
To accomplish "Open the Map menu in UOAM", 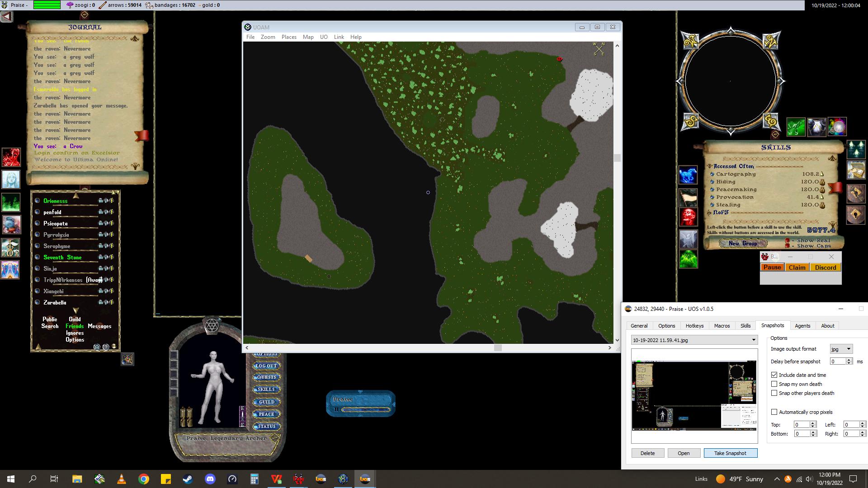I will point(308,37).
